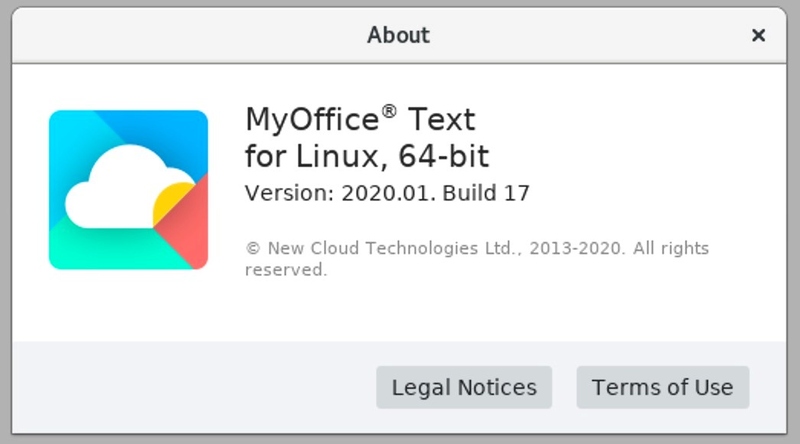Click the "Build 17" text
The width and height of the screenshot is (800, 444).
490,193
